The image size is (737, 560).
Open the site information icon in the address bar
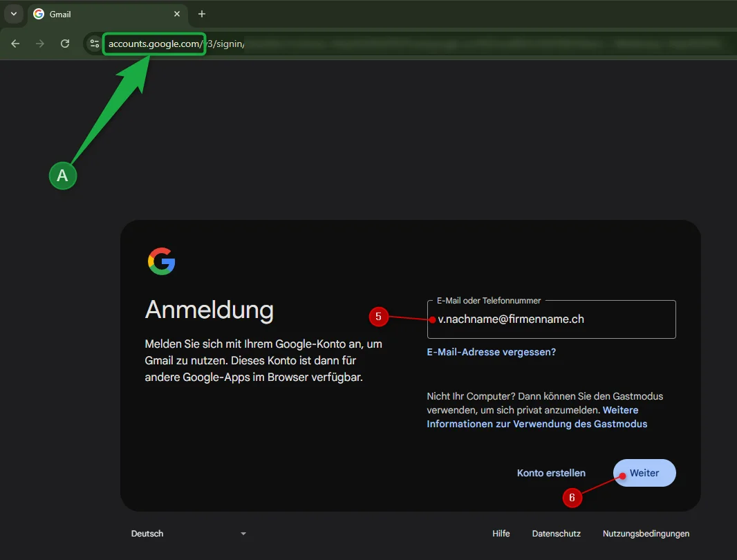(95, 44)
